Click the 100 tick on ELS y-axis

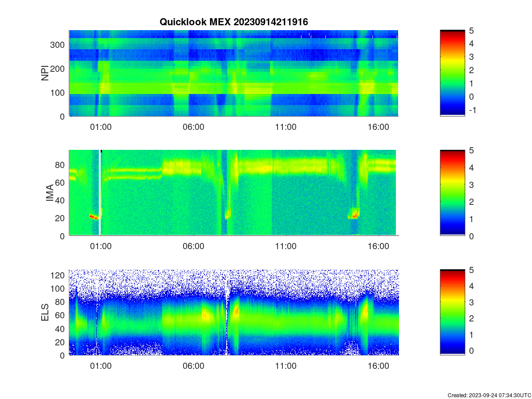click(x=59, y=289)
